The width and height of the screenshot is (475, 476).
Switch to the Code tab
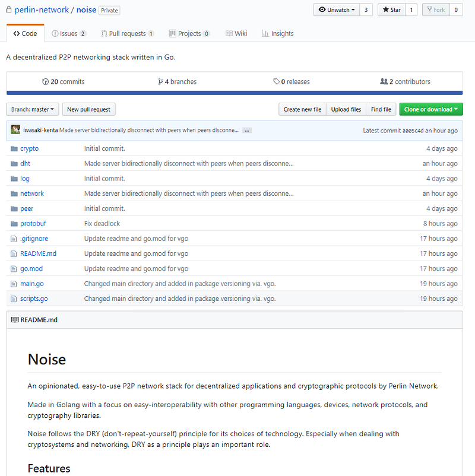pos(25,33)
